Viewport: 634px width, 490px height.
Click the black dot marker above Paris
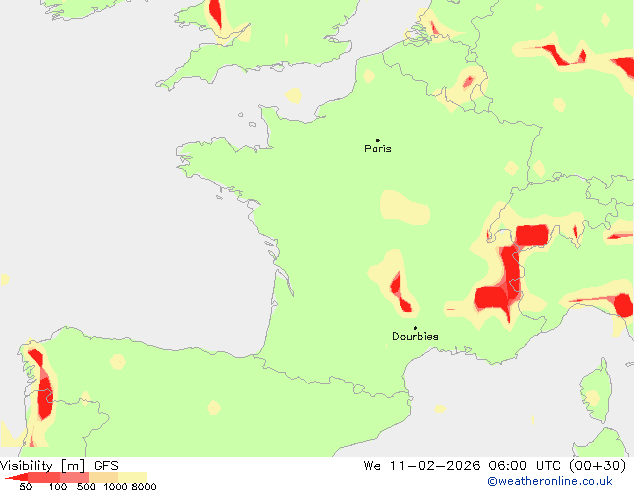point(378,140)
